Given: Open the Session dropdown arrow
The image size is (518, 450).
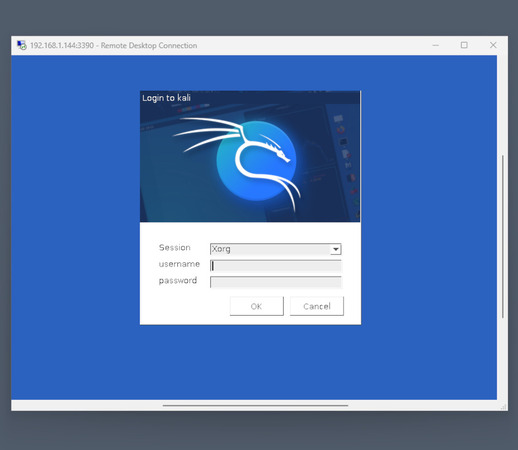Looking at the screenshot, I should (x=336, y=249).
